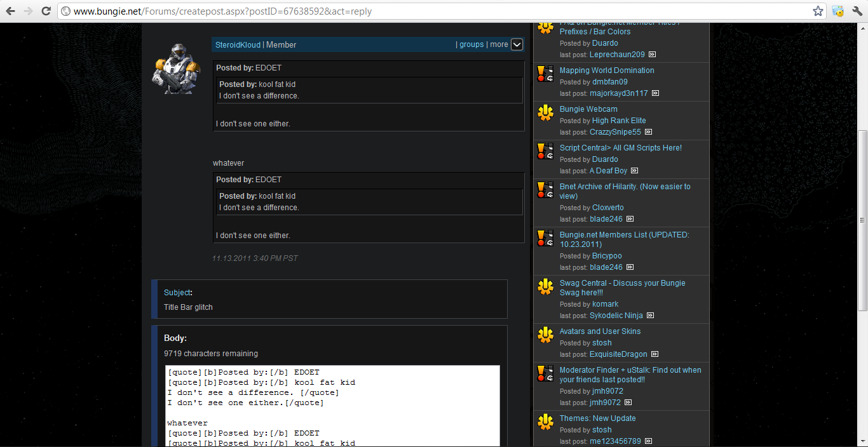This screenshot has height=447, width=868.
Task: Open poster dmbfan09's profile
Action: coord(610,82)
